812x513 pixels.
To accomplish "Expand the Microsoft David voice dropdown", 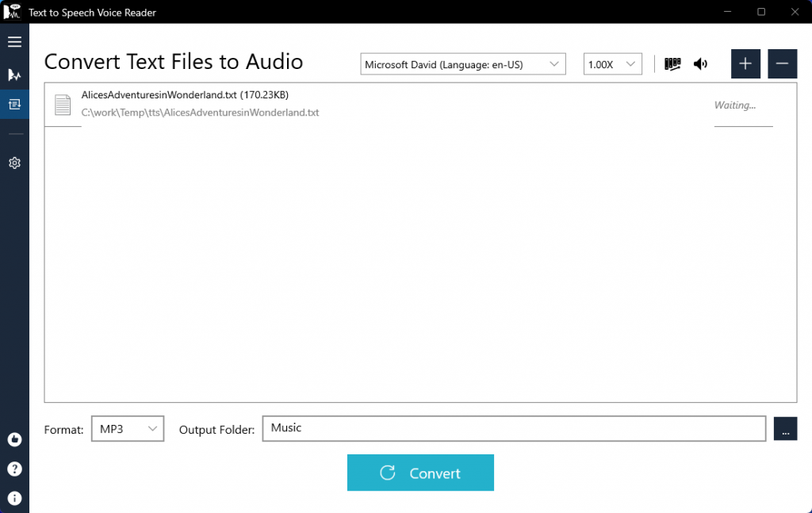I will (463, 64).
